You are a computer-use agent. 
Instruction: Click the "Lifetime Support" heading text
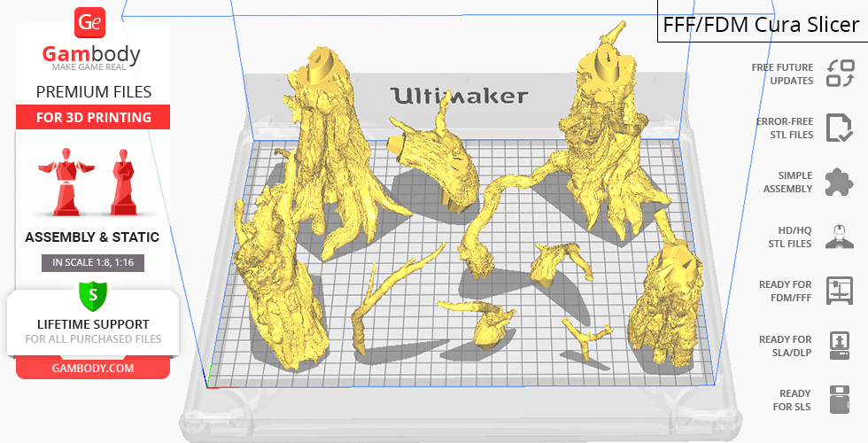click(x=93, y=324)
